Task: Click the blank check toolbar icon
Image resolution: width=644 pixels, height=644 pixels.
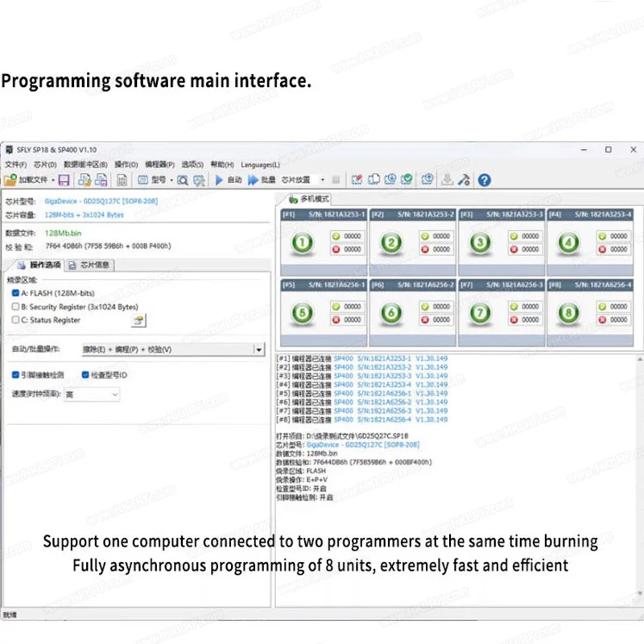Action: (374, 180)
